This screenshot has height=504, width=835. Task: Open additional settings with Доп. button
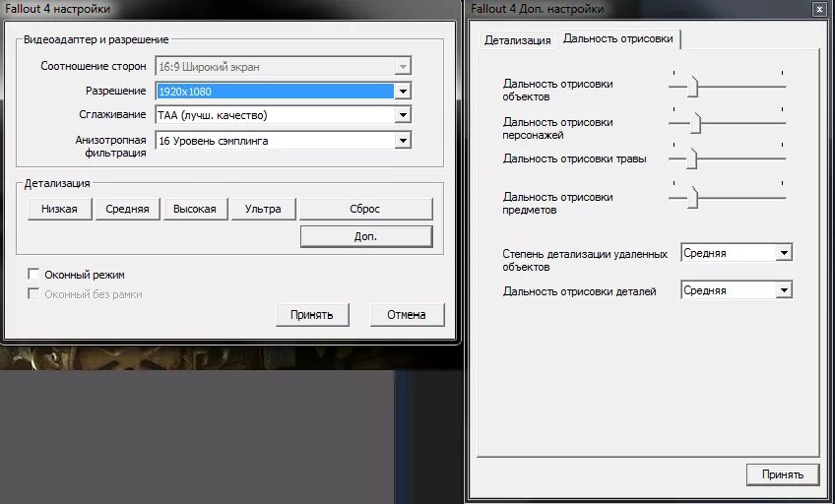(x=366, y=237)
